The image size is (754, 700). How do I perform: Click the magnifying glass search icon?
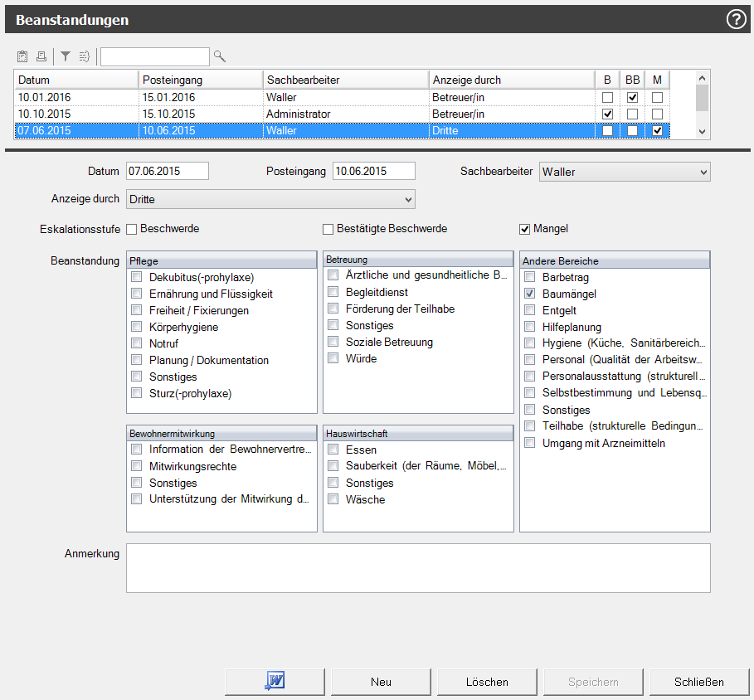click(220, 56)
